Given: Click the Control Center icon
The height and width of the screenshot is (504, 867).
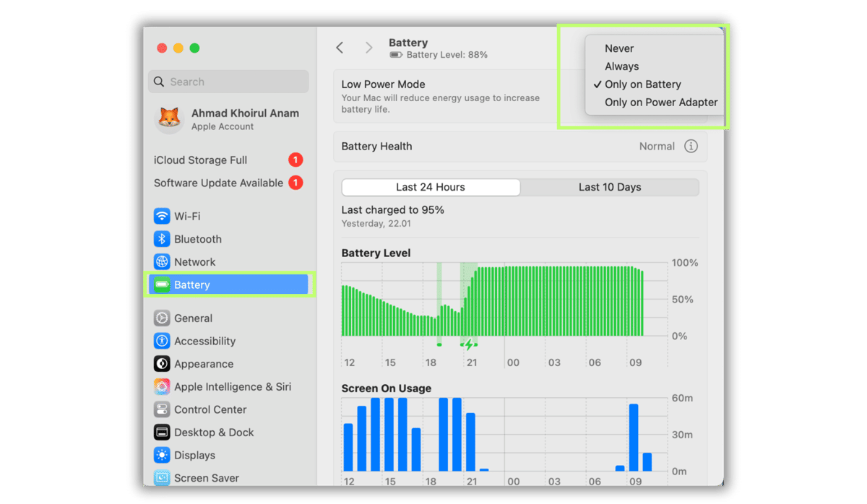Looking at the screenshot, I should [162, 409].
